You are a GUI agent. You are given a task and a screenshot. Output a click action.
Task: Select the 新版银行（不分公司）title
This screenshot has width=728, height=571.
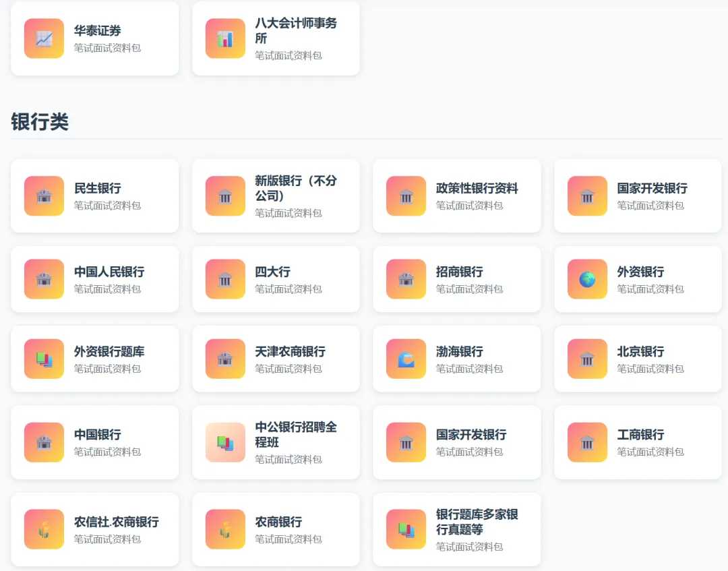296,188
